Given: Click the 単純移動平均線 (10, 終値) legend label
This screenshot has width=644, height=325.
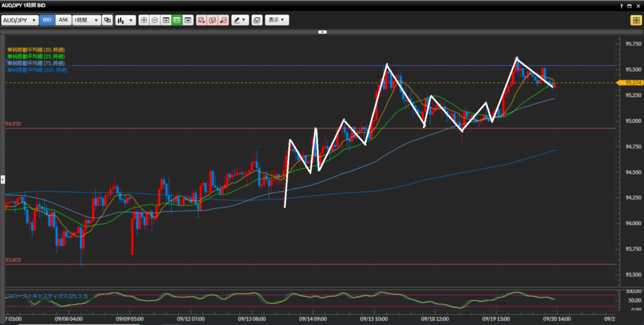Looking at the screenshot, I should coord(36,49).
